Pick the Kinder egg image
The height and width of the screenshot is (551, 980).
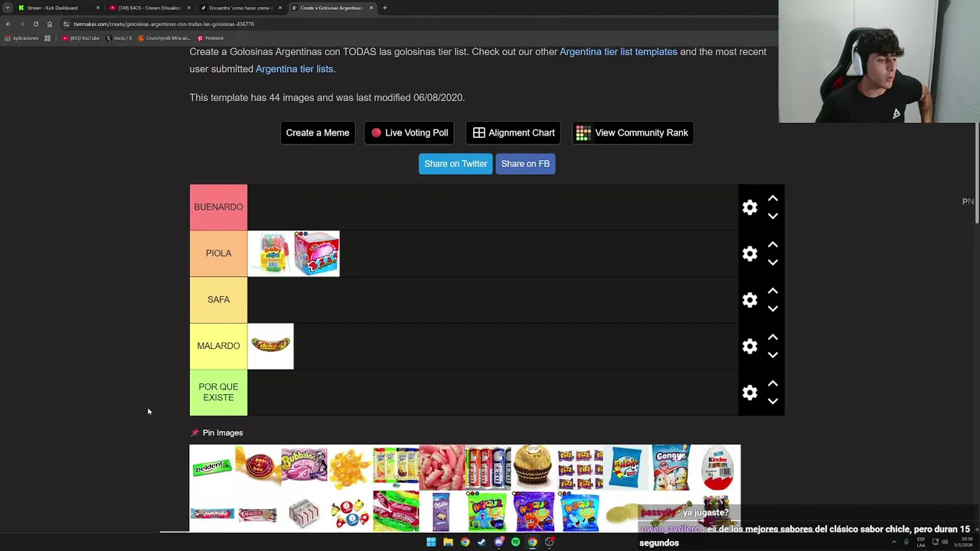pos(717,468)
